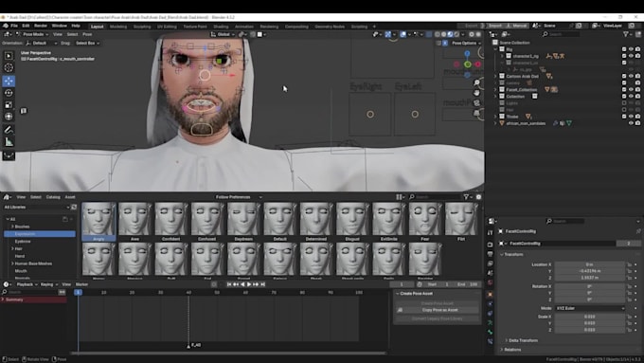This screenshot has height=363, width=644.
Task: Open Drag Select Box dropdown
Action: point(87,44)
